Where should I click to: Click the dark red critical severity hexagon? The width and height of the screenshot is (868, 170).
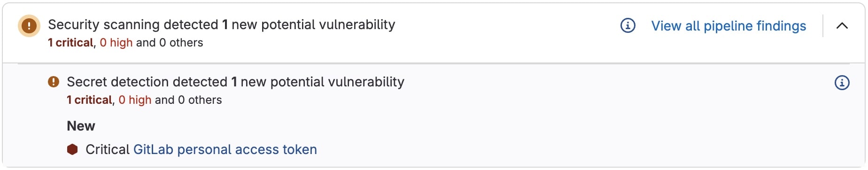tap(72, 149)
